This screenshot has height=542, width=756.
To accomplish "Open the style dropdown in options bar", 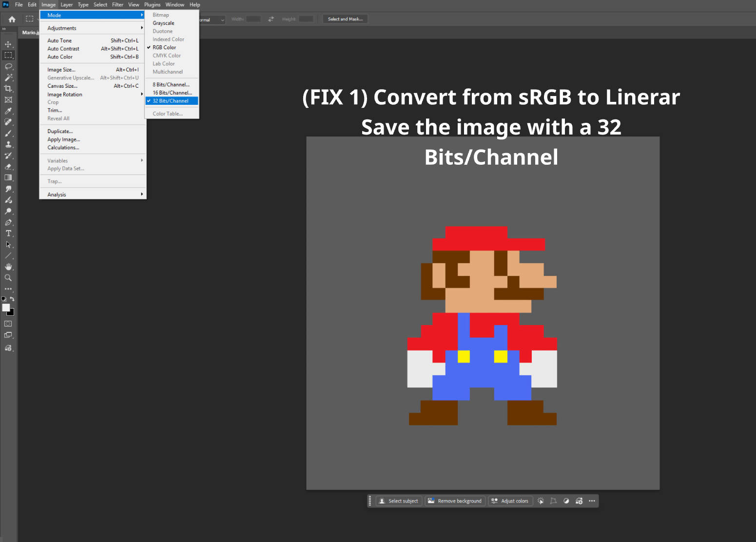I will tap(213, 19).
